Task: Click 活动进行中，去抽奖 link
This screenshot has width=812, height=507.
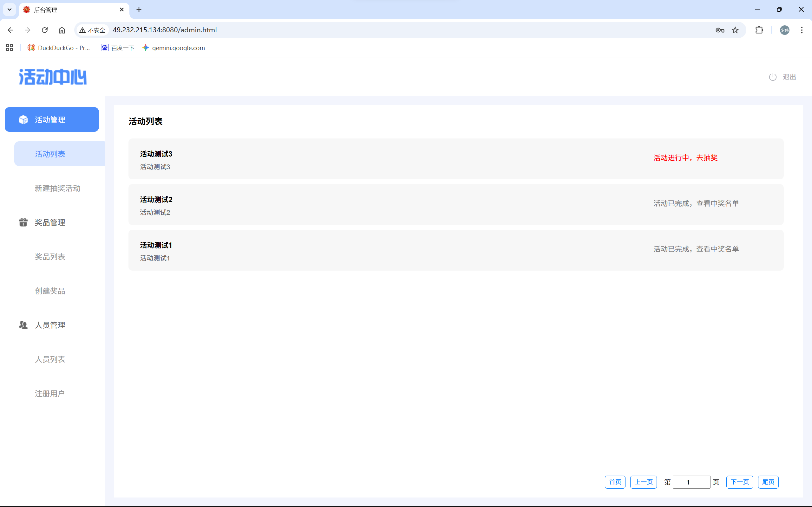Action: (x=685, y=158)
